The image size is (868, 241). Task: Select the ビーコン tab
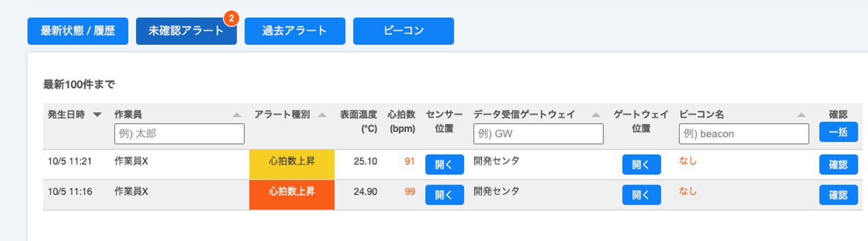tap(403, 31)
